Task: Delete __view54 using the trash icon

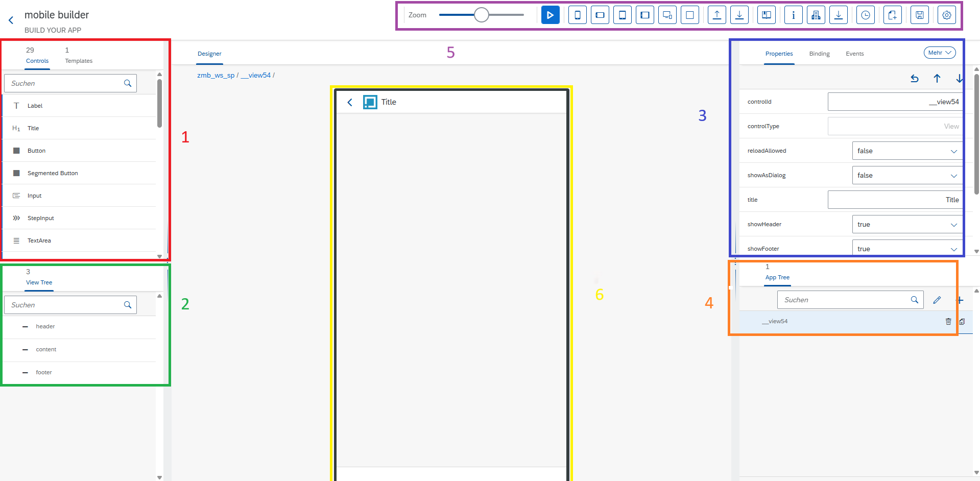Action: coord(948,321)
